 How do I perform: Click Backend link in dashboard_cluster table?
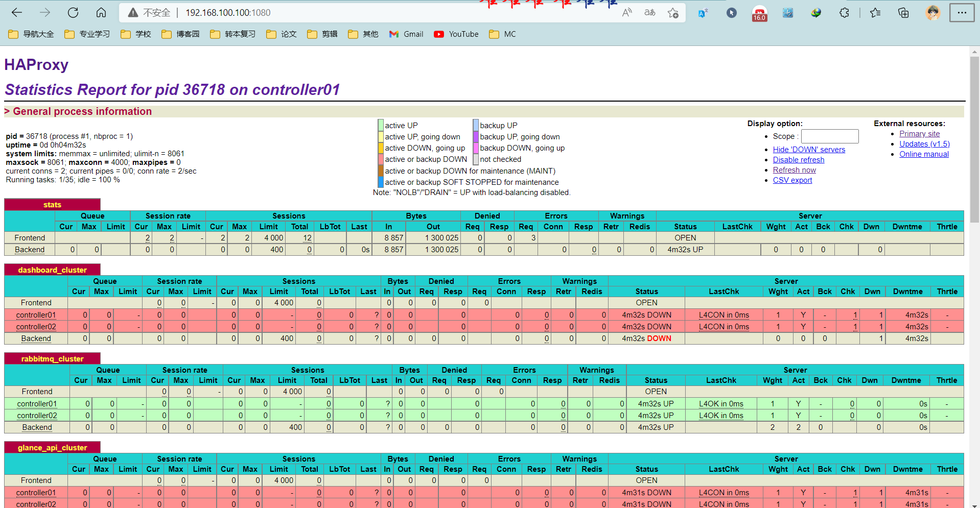point(36,338)
